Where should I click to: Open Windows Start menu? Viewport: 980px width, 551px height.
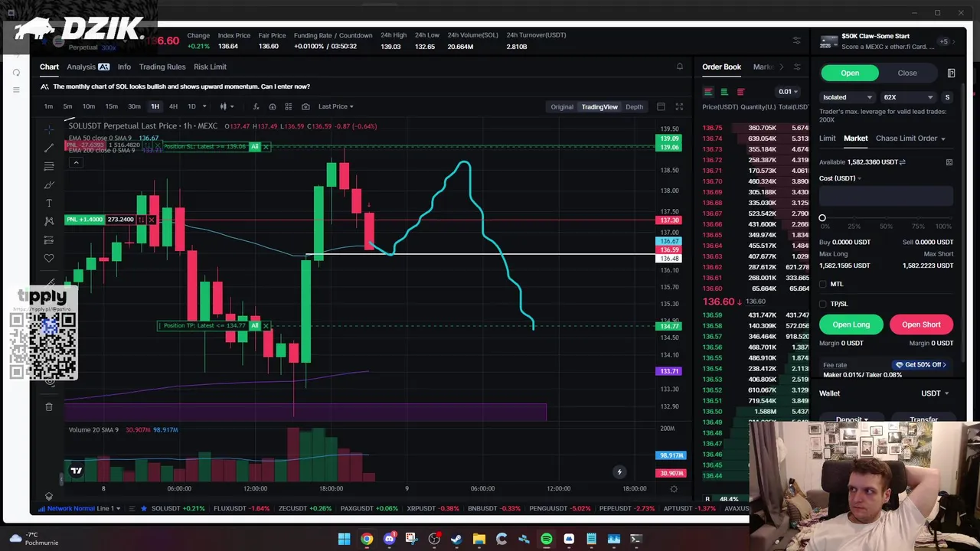(x=345, y=539)
